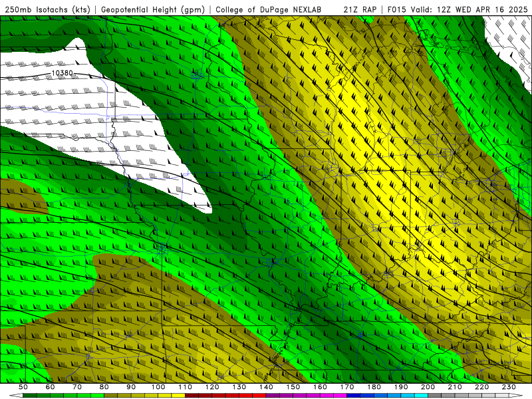Click the 160 value on the color scale
The width and height of the screenshot is (532, 399).
coord(320,387)
